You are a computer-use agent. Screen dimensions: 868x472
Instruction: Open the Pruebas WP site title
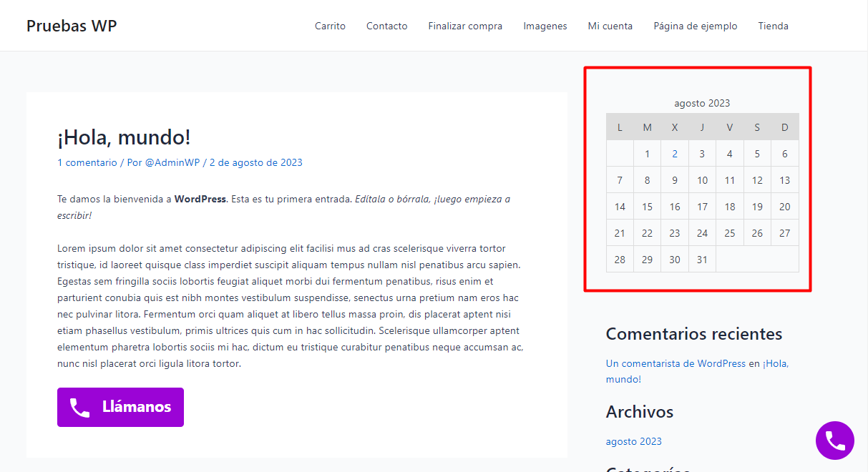click(72, 26)
